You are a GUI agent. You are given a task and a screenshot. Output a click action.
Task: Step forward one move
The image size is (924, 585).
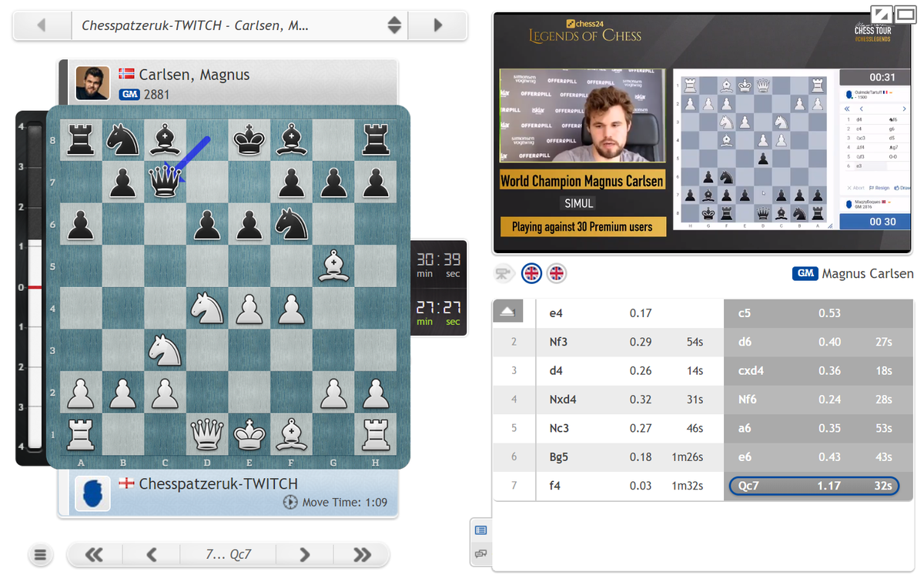[x=304, y=554]
